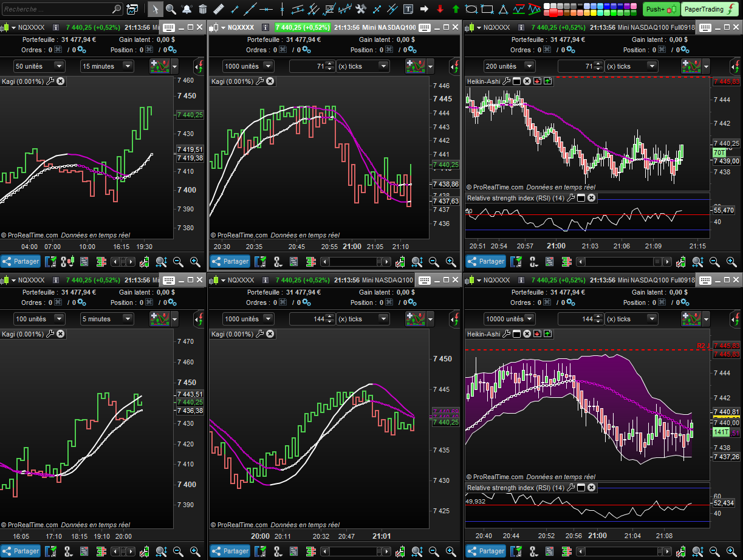Open the 100 unités dropdown
The width and height of the screenshot is (743, 560).
click(39, 319)
